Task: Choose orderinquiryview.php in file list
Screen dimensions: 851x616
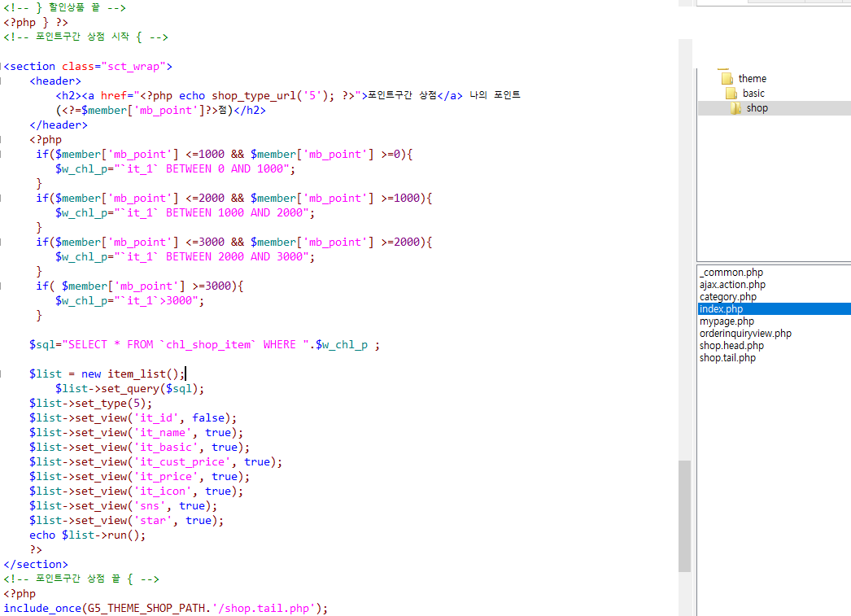Action: (x=745, y=334)
